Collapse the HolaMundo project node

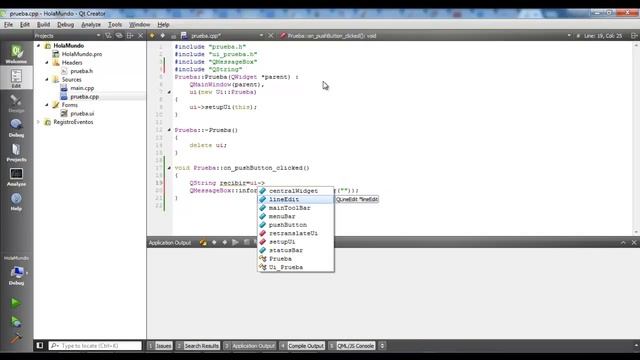(38, 46)
